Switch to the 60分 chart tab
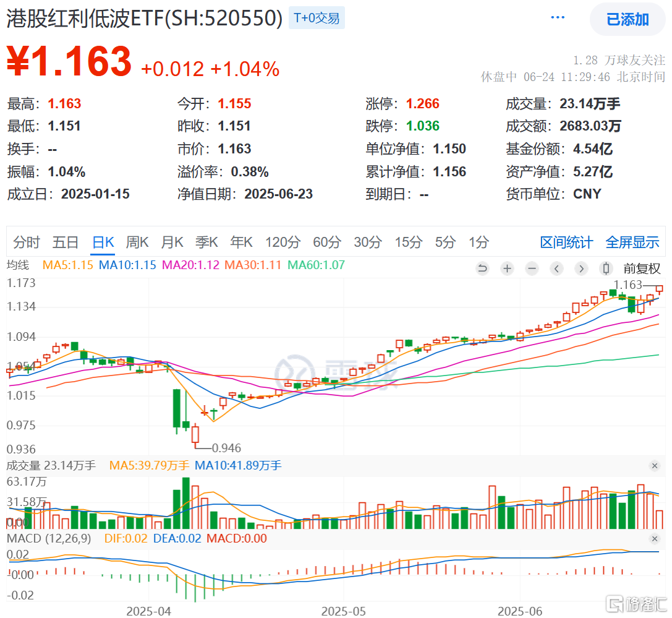 (x=327, y=242)
